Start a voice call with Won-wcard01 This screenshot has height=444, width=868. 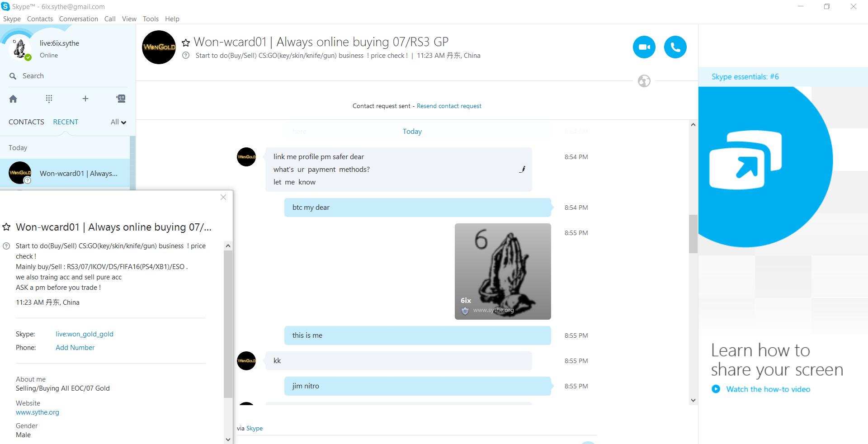pos(675,47)
